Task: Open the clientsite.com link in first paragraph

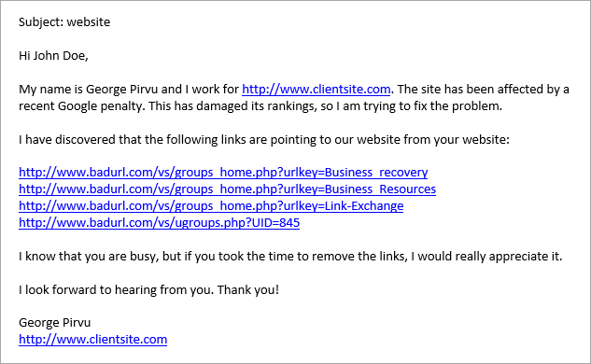Action: (316, 90)
